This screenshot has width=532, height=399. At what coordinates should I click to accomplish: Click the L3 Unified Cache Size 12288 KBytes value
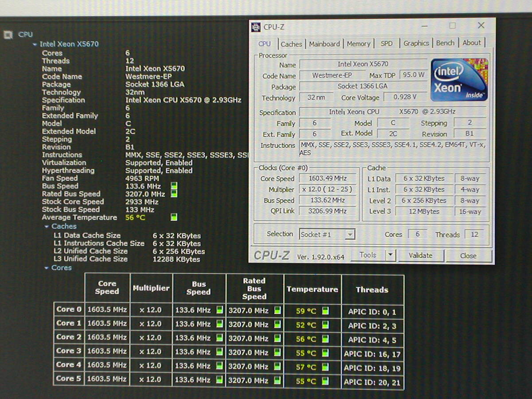176,259
